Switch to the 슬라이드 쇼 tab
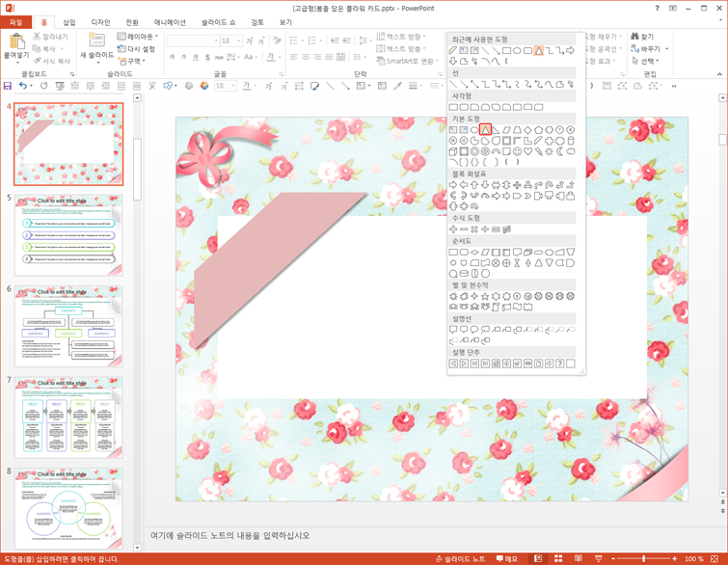The width and height of the screenshot is (728, 565). (218, 22)
